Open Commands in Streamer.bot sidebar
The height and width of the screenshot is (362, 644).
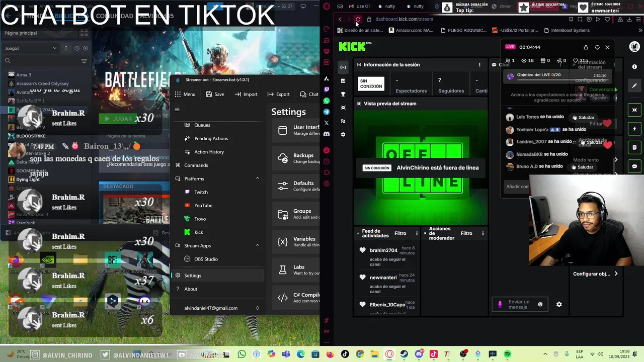[x=196, y=165]
